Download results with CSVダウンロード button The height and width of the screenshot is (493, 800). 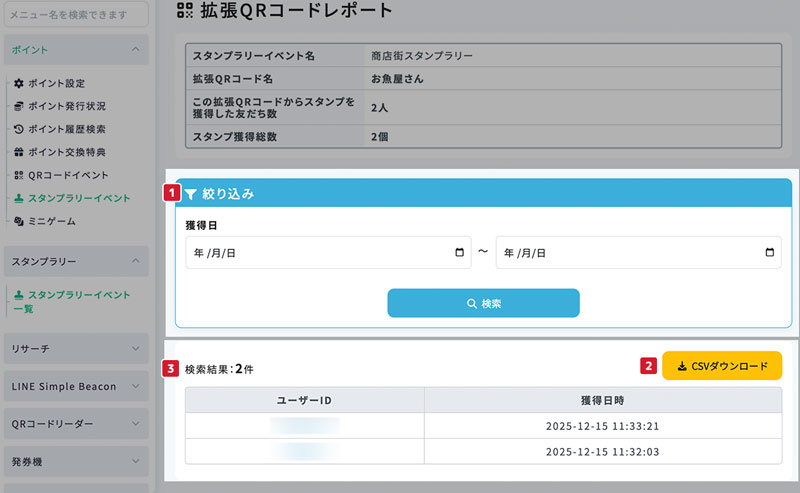pos(722,366)
